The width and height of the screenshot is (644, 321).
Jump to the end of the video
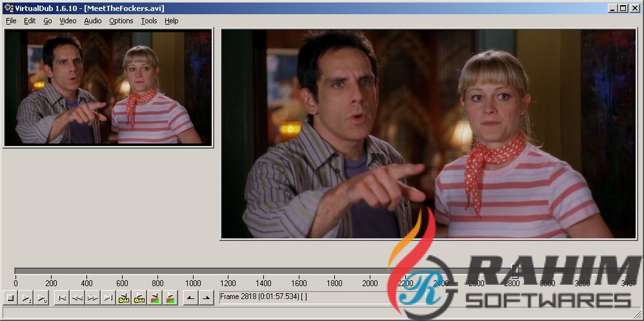(108, 298)
